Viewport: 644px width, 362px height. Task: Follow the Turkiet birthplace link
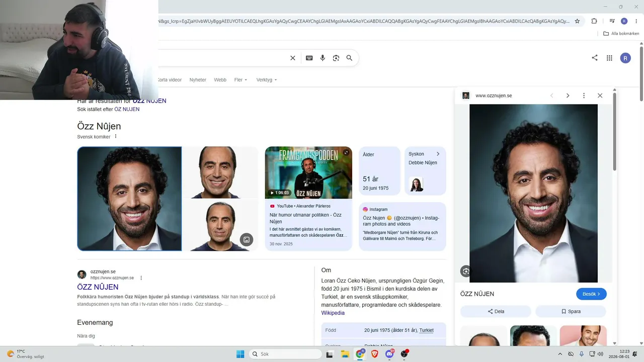click(x=426, y=330)
